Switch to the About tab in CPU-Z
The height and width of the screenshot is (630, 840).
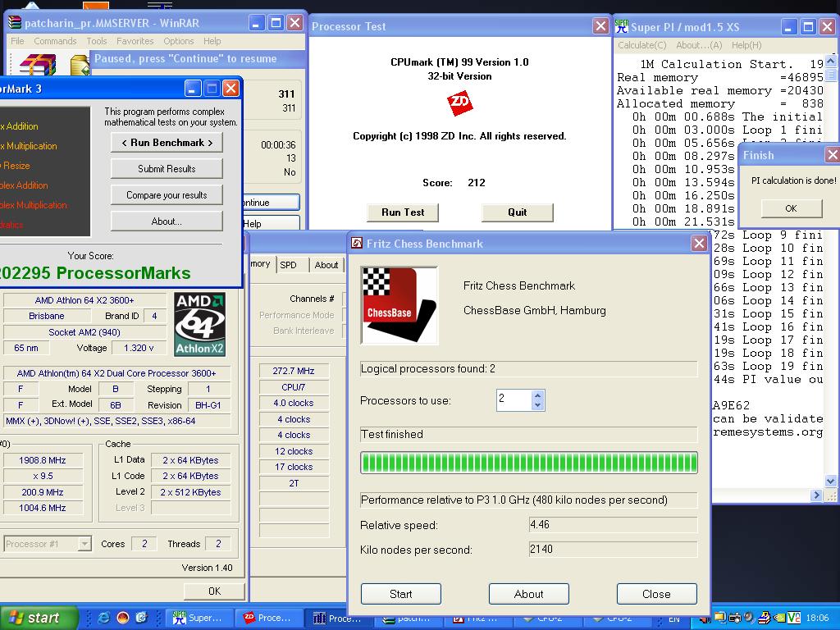tap(326, 265)
